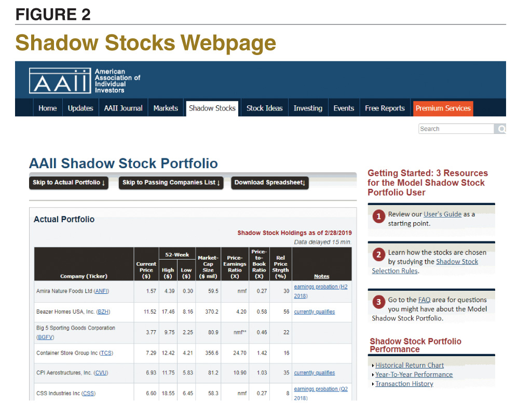Click Skip to Passing Companies List
This screenshot has height=420, width=518.
171,183
